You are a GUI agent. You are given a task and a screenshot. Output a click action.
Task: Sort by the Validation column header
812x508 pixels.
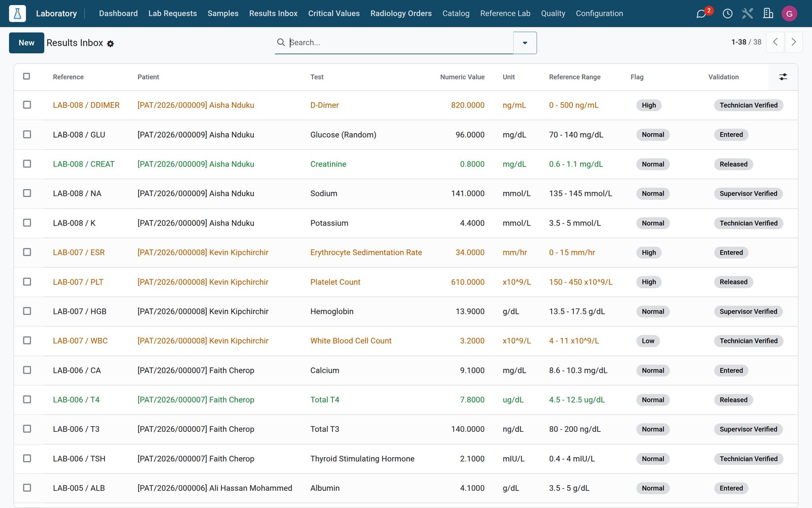tap(723, 77)
